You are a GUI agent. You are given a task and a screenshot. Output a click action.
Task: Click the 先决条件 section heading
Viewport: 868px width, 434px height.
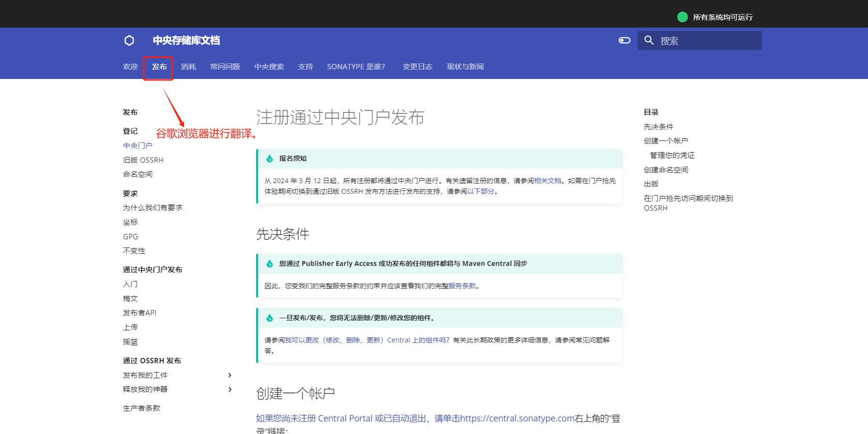(x=283, y=234)
